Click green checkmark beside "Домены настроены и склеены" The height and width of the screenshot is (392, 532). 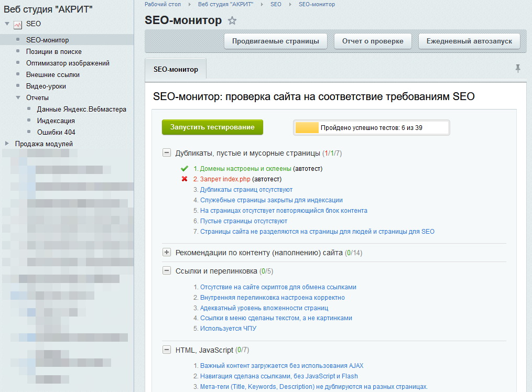(184, 169)
